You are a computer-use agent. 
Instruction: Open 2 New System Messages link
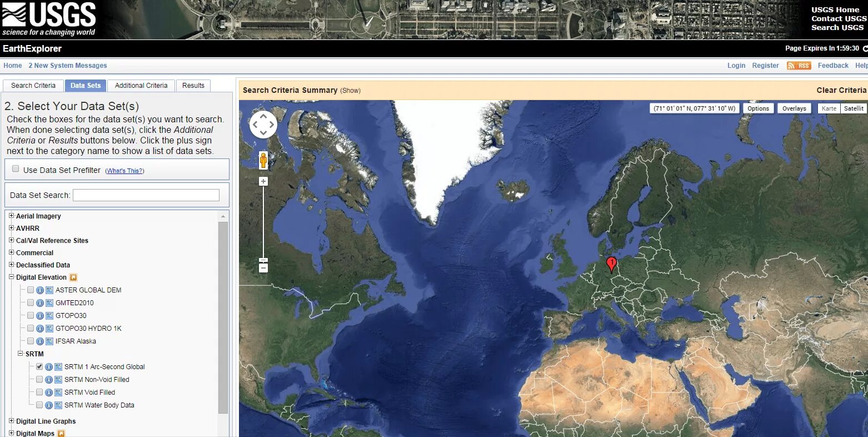point(68,66)
